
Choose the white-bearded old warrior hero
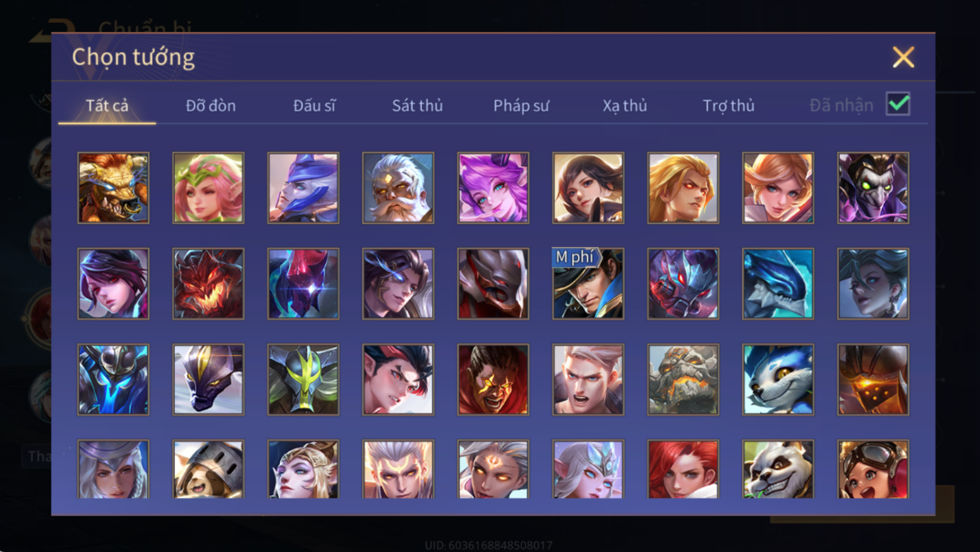pos(398,188)
